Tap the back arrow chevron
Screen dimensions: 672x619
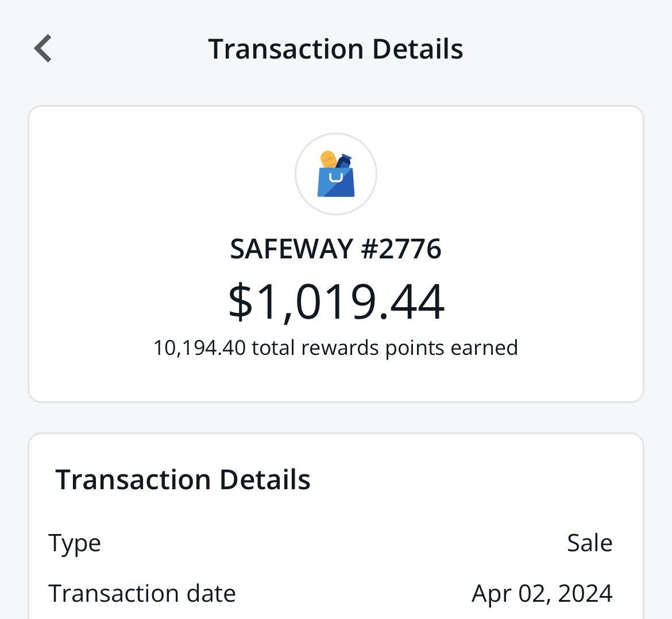tap(43, 48)
